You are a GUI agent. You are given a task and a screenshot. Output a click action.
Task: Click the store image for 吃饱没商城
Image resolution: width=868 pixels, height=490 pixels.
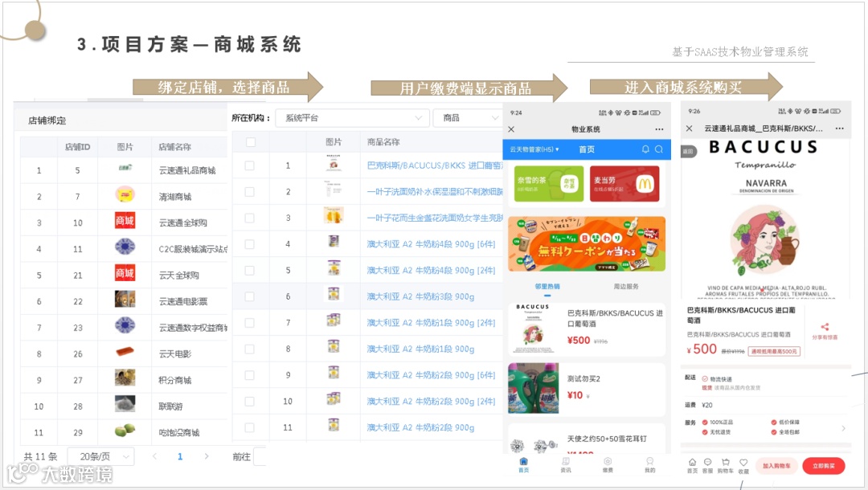pos(125,430)
